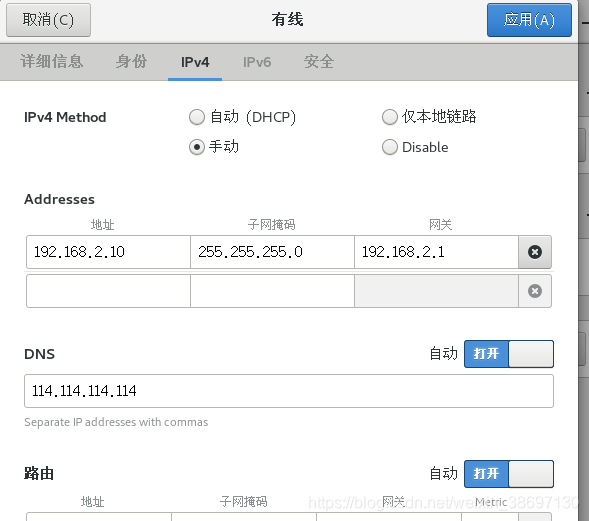
Task: Click the '有线' dialog title
Action: pos(287,20)
